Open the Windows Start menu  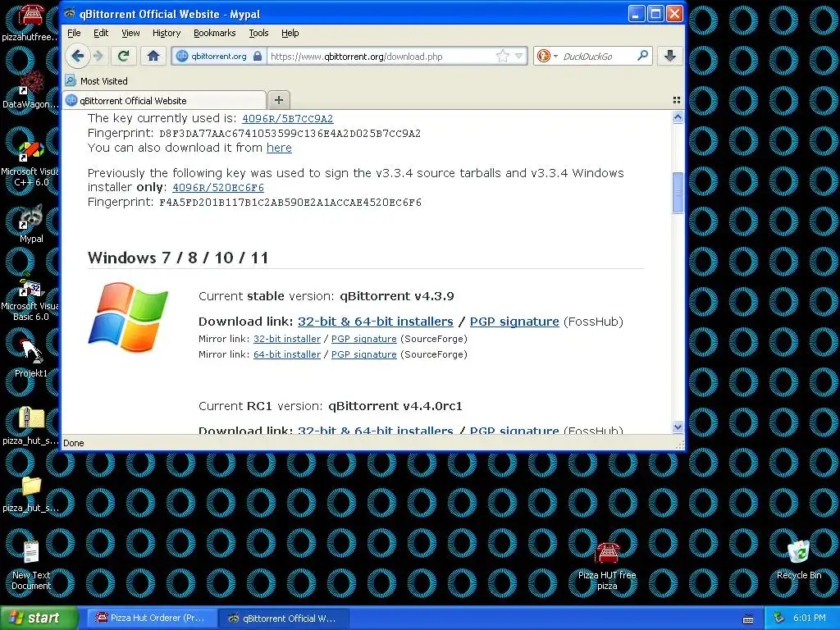pos(39,618)
